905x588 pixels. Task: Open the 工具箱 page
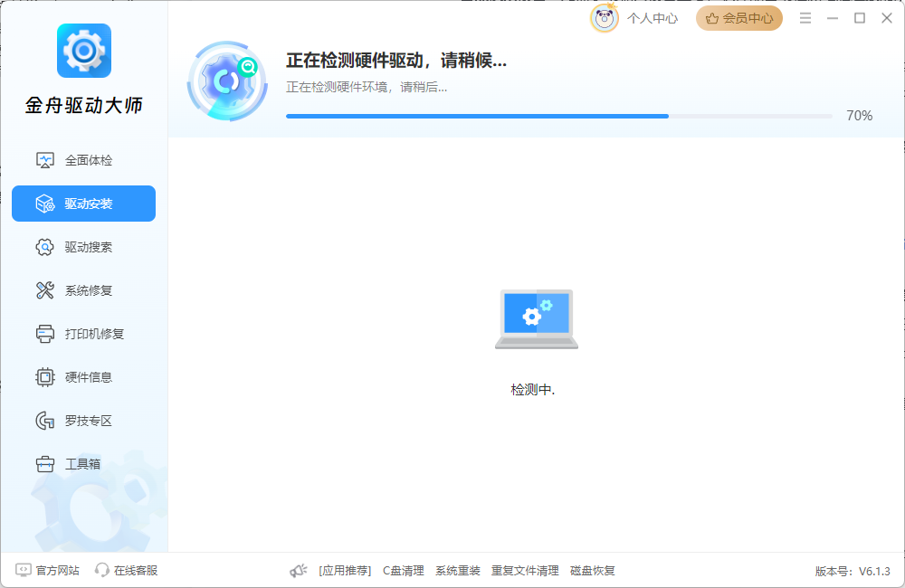[83, 464]
